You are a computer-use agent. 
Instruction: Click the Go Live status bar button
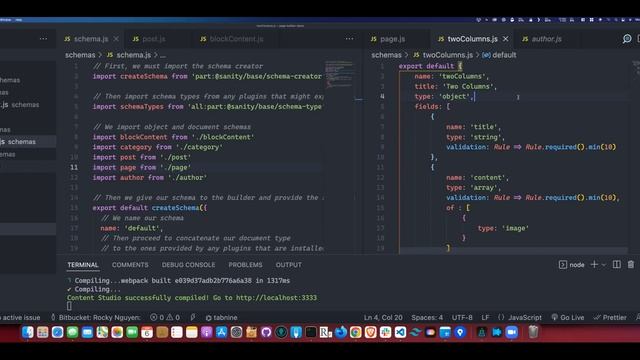point(568,317)
